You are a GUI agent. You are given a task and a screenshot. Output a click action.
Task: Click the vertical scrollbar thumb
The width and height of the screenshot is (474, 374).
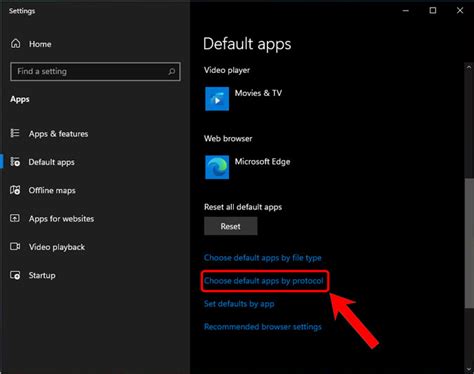[469, 243]
